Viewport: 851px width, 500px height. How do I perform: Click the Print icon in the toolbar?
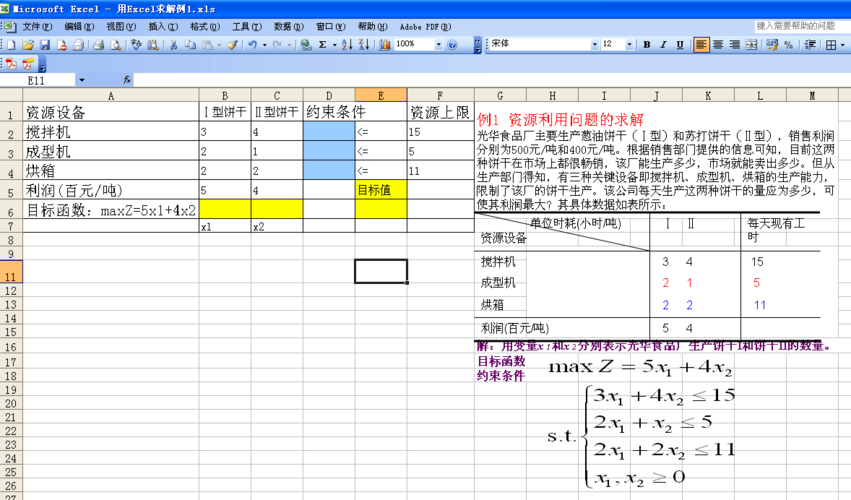(x=98, y=45)
